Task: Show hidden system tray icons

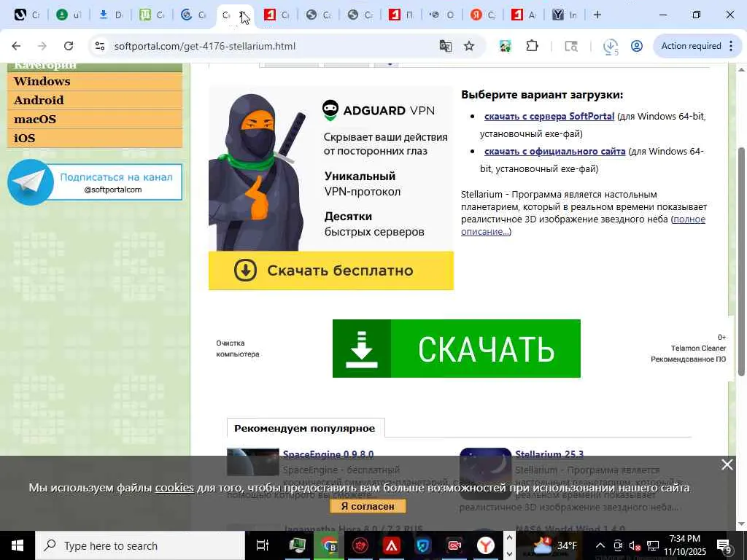Action: coord(600,545)
